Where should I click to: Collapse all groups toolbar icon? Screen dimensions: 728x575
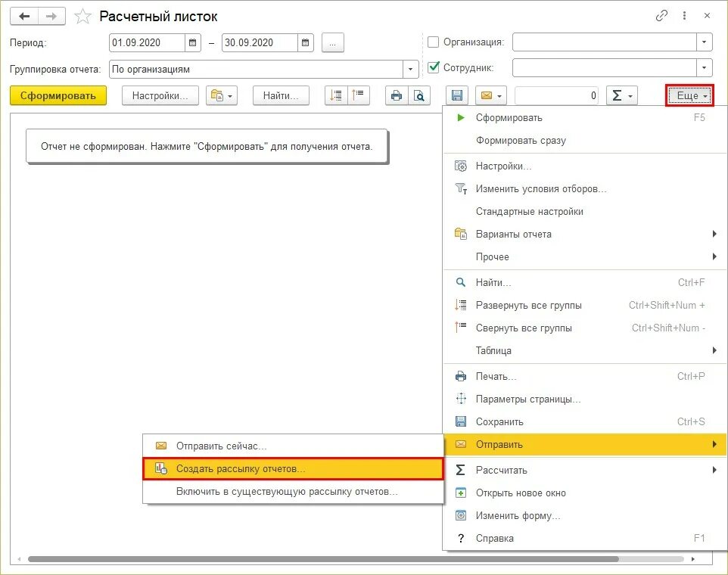pos(358,95)
